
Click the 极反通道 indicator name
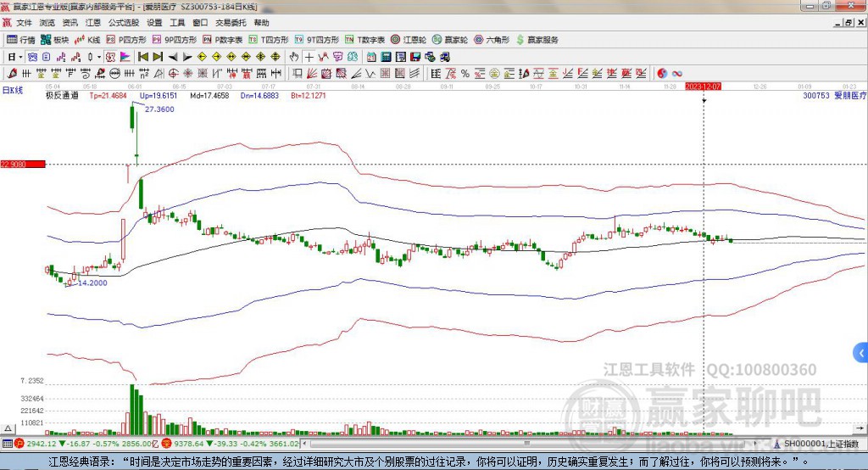[x=62, y=96]
